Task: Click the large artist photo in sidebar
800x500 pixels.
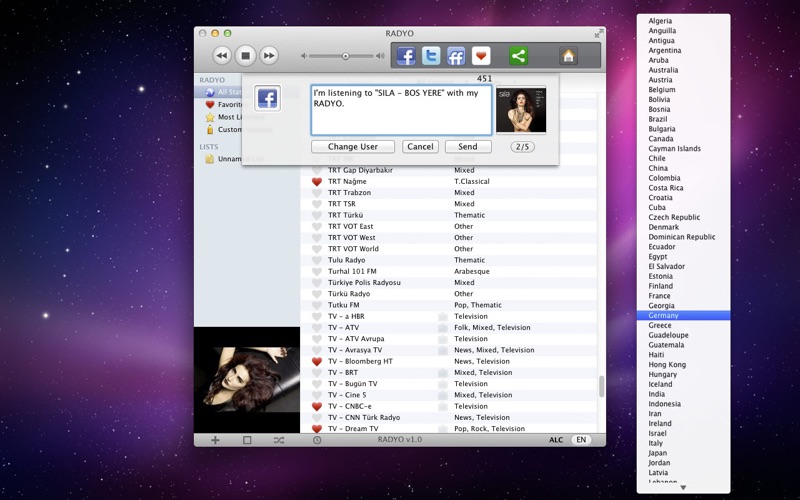Action: click(x=247, y=380)
